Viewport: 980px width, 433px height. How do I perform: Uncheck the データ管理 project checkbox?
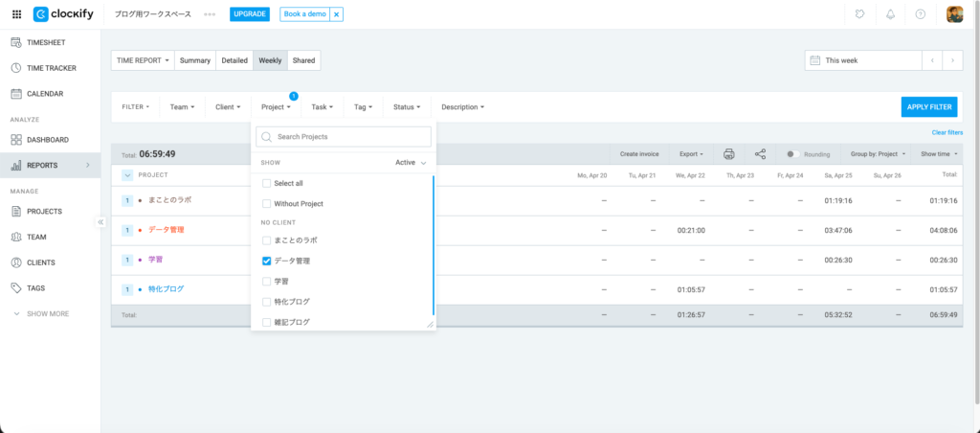267,261
